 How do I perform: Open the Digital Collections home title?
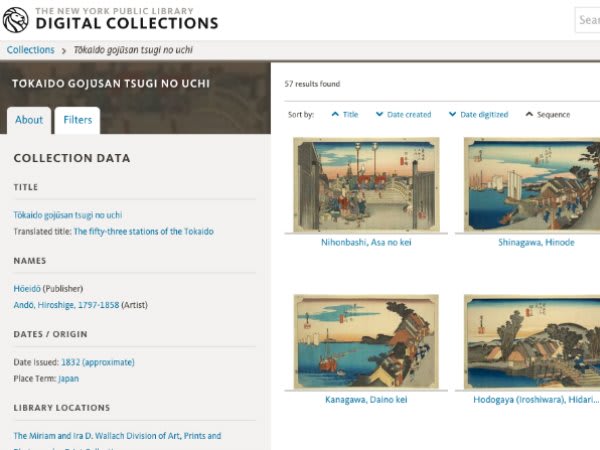click(127, 23)
